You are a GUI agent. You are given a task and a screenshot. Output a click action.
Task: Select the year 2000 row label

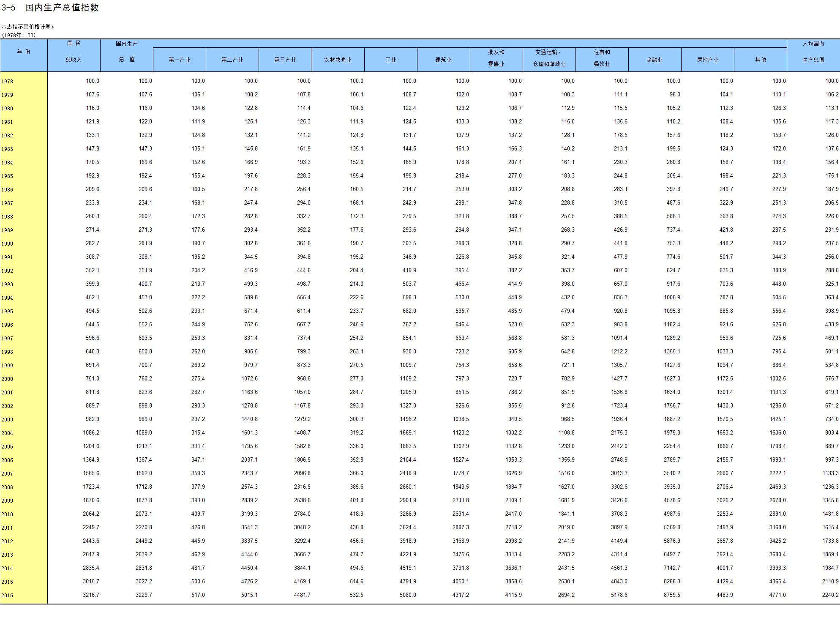pyautogui.click(x=7, y=379)
